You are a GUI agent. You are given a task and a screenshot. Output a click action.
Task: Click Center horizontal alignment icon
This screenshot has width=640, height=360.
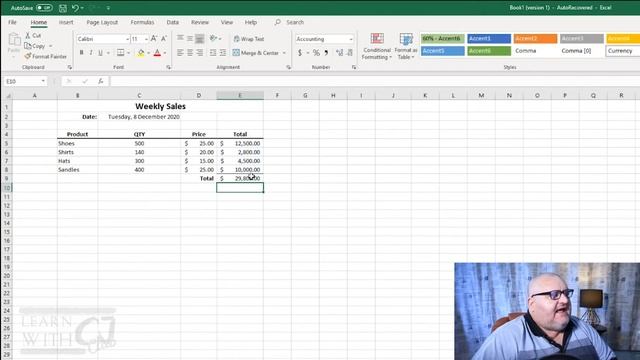pos(190,53)
